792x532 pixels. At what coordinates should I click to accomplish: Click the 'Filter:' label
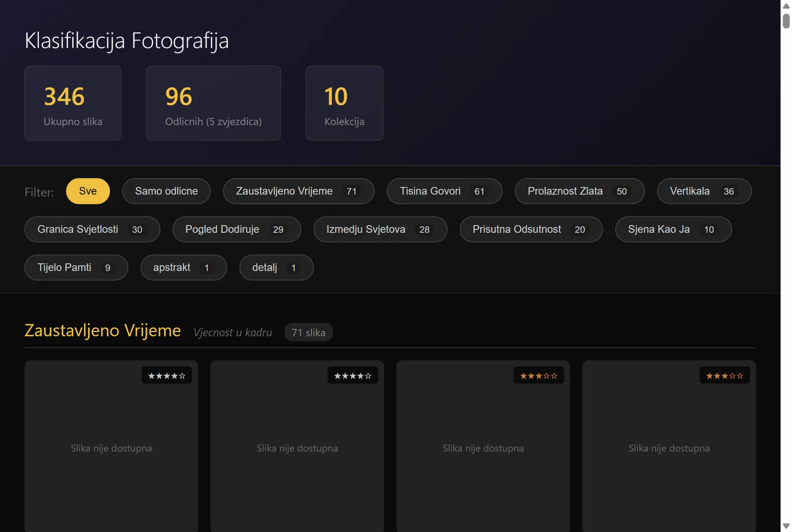[x=39, y=193]
